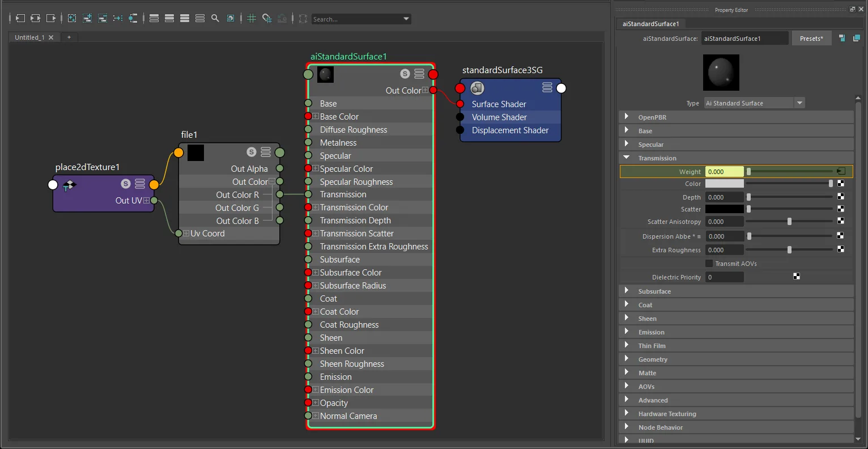Click the teal swatch size icon
The width and height of the screenshot is (868, 449).
(x=231, y=18)
